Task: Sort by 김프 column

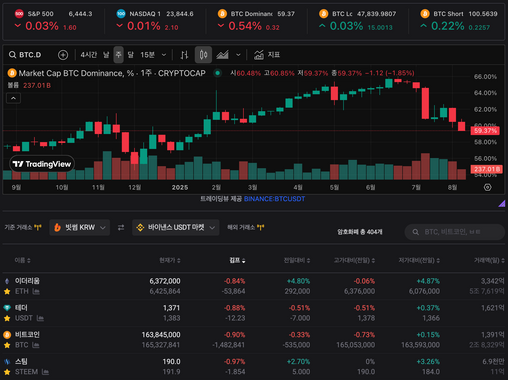Action: coord(237,260)
